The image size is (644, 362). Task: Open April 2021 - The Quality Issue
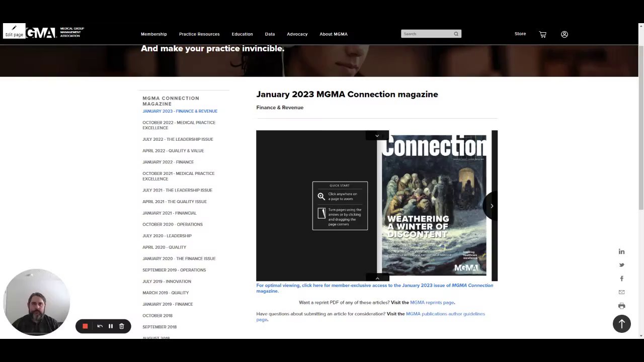(175, 202)
